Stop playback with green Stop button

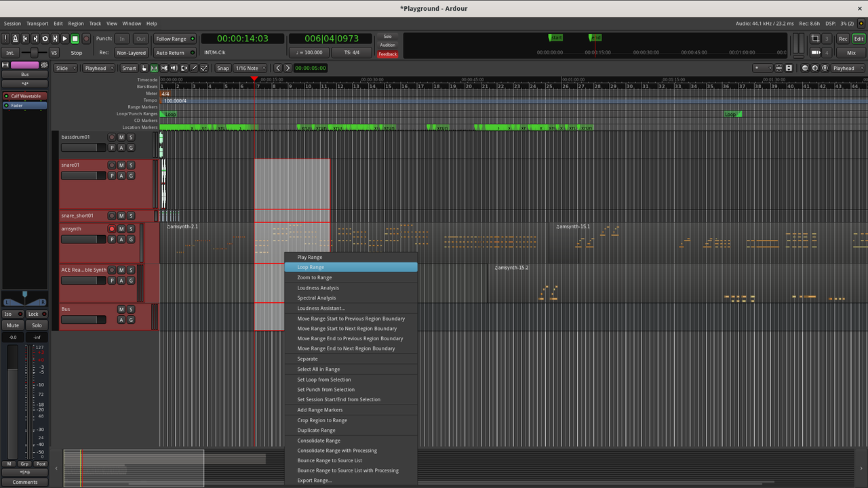click(75, 39)
